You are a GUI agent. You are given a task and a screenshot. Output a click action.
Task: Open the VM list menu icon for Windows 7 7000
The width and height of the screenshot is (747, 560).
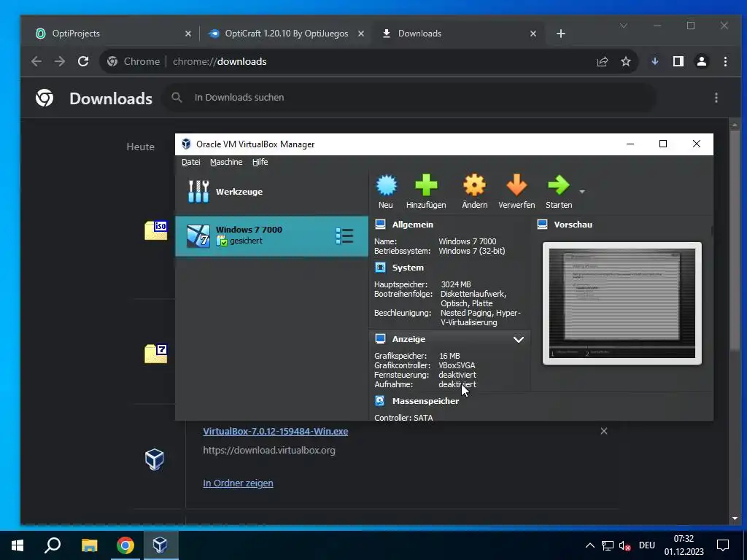coord(344,236)
